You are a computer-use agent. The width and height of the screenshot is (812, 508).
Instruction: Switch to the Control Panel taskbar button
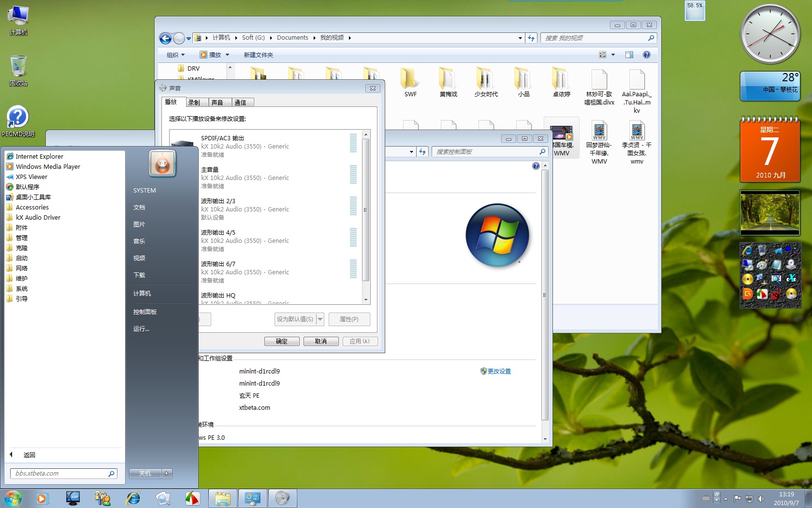click(x=252, y=498)
